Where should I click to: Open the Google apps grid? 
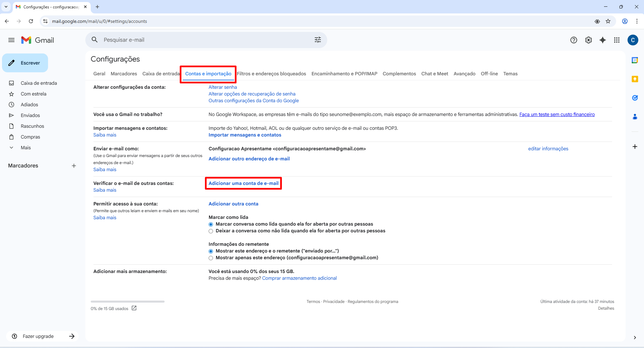coord(617,40)
